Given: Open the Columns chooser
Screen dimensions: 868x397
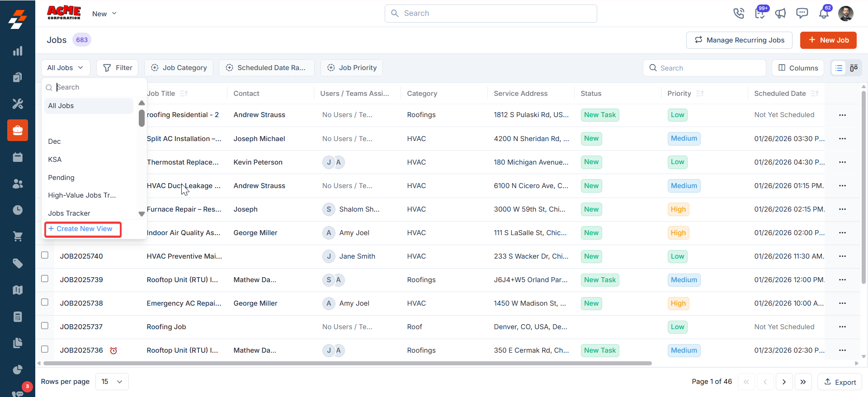Looking at the screenshot, I should pyautogui.click(x=798, y=68).
